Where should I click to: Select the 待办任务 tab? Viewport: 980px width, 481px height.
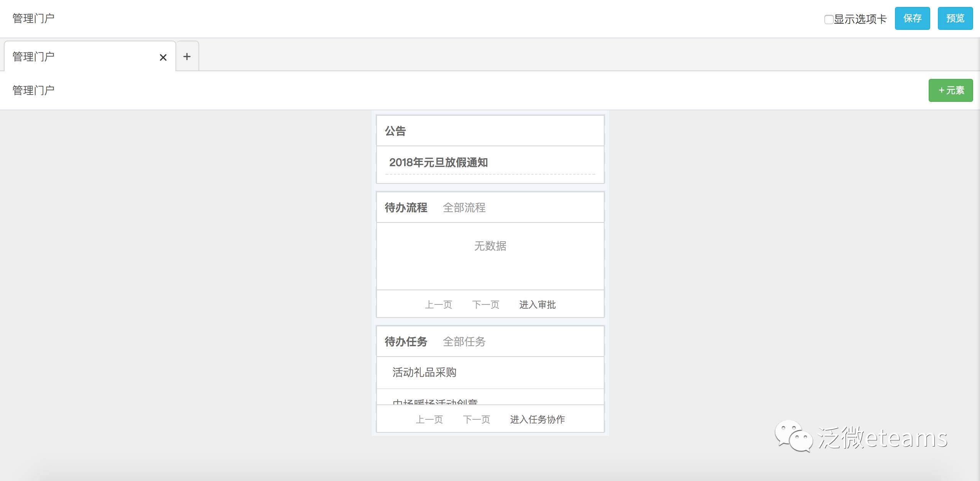(406, 342)
